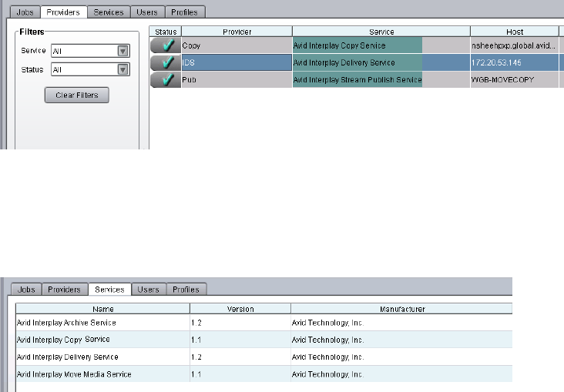Click the Avid Interplay Stream Publish Service cell

pos(381,79)
